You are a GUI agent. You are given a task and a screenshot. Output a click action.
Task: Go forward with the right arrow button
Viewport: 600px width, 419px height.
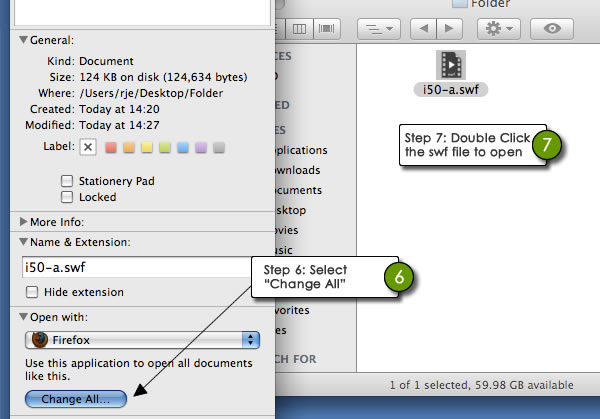pyautogui.click(x=449, y=29)
